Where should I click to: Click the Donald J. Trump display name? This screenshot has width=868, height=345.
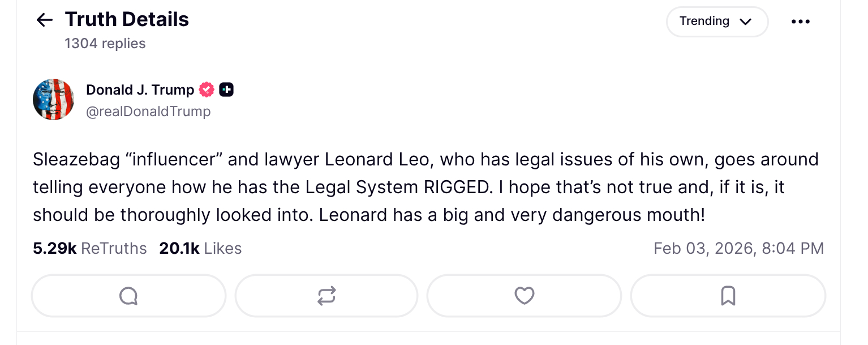pyautogui.click(x=140, y=90)
